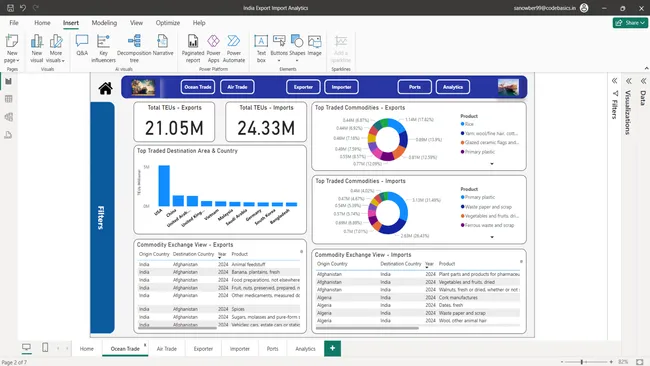Click the USA bar in destination chart
Image resolution: width=650 pixels, height=366 pixels.
click(x=164, y=186)
